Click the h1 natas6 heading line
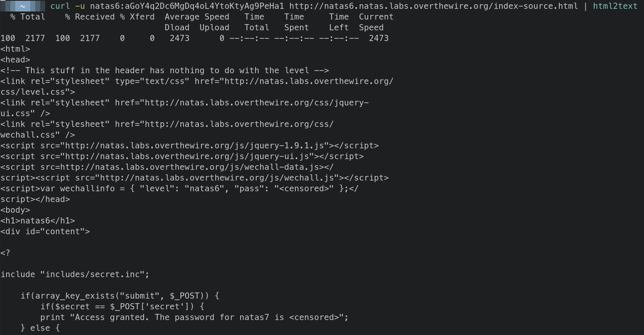644x335 pixels. [x=38, y=221]
